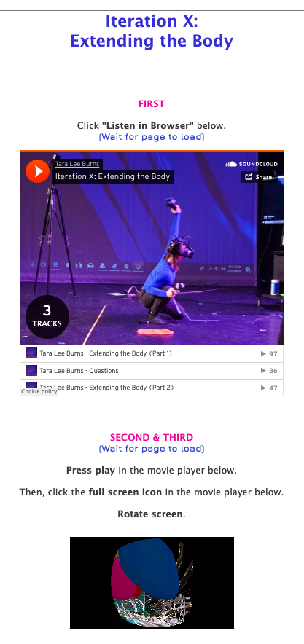Click the Share button on player
The image size is (304, 644).
click(258, 177)
